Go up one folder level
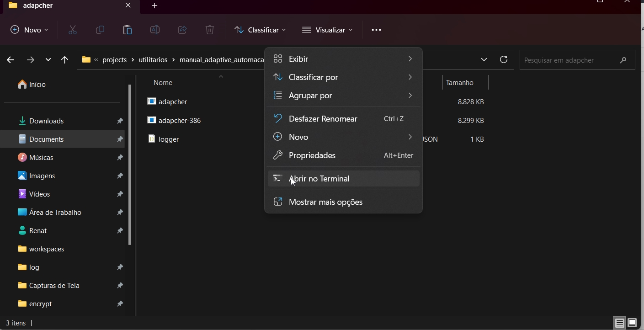 click(x=64, y=60)
